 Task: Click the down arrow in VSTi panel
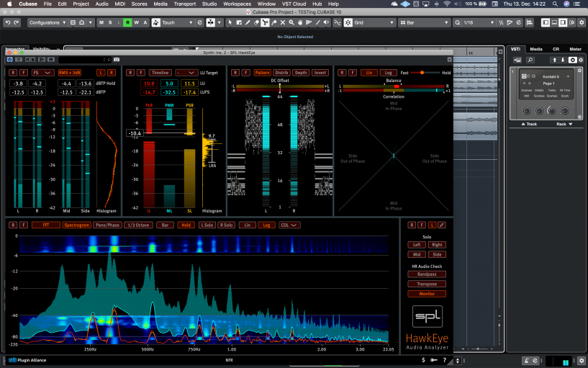[x=563, y=60]
